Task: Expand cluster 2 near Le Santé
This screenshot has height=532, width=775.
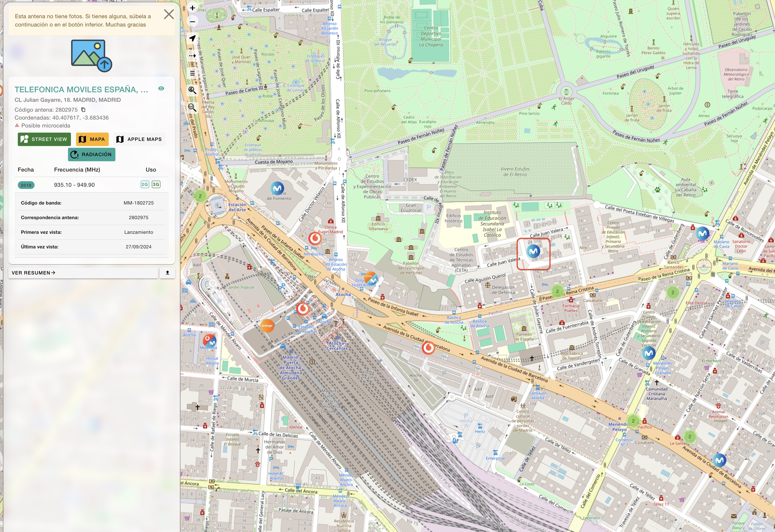Action: 690,437
